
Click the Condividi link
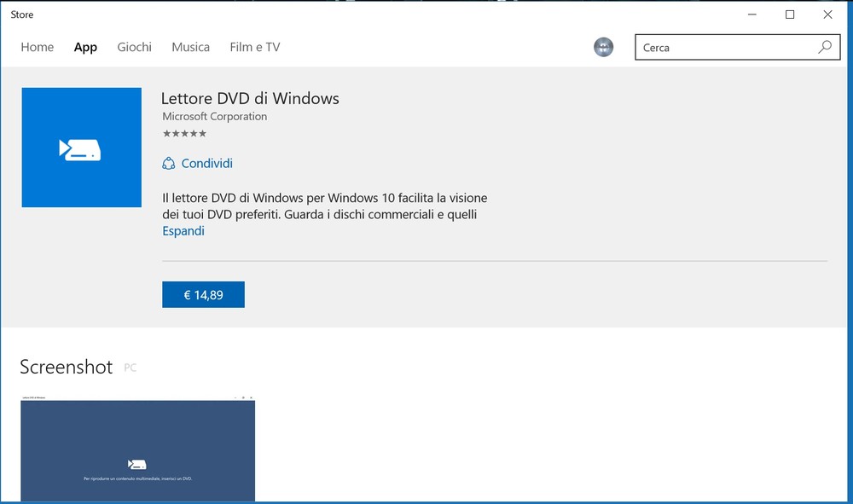(206, 163)
